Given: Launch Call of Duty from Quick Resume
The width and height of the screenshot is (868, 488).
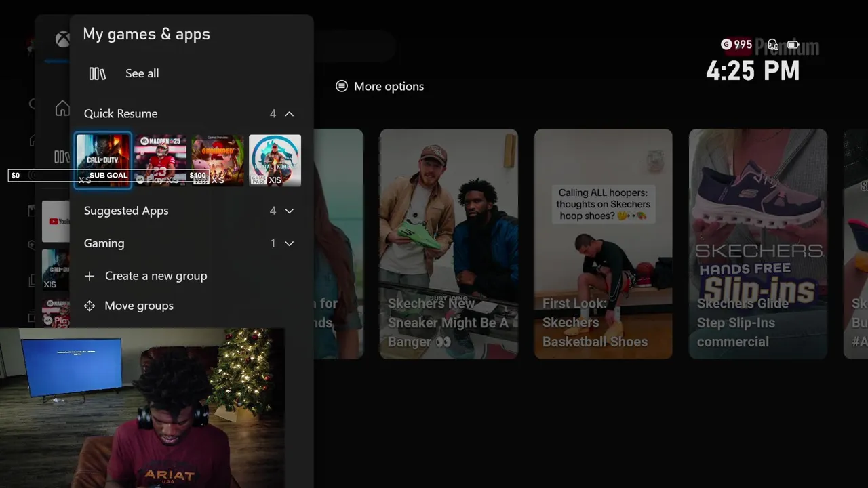Looking at the screenshot, I should point(103,160).
